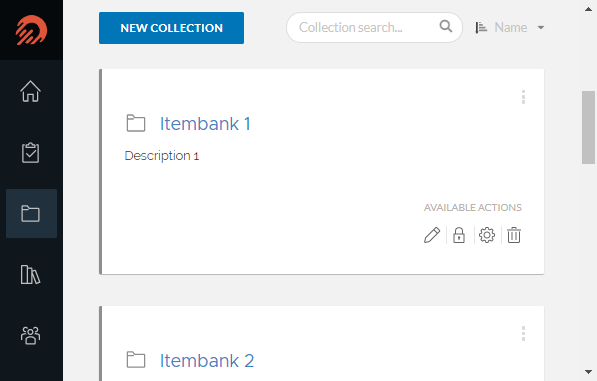Click the lock icon for Itembank 1
Image resolution: width=597 pixels, height=381 pixels.
tap(459, 235)
